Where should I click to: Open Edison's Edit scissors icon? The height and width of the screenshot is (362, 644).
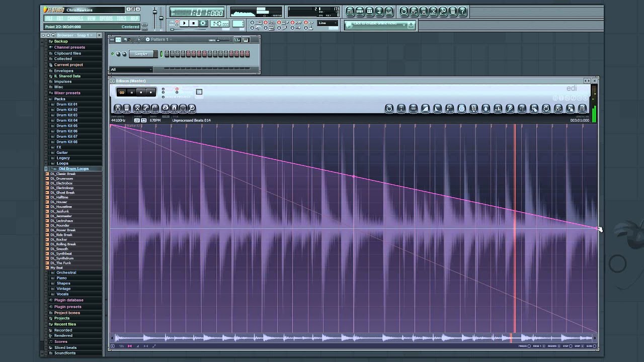[137, 108]
